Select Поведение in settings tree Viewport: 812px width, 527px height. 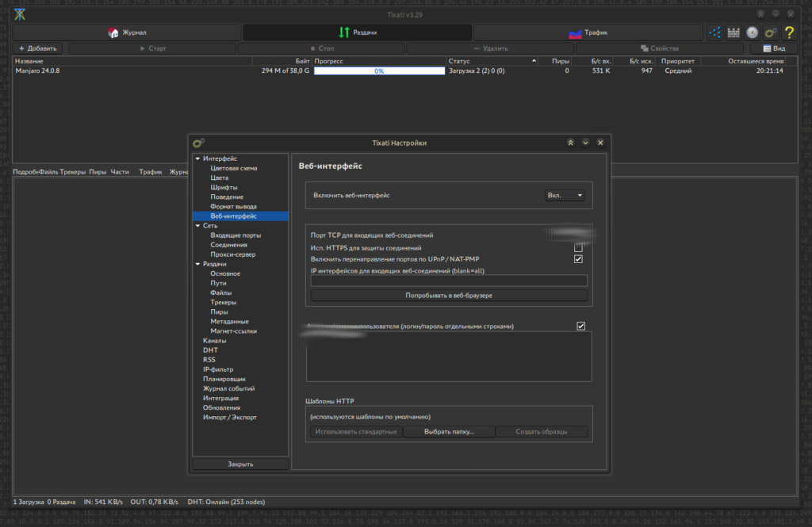pos(227,197)
